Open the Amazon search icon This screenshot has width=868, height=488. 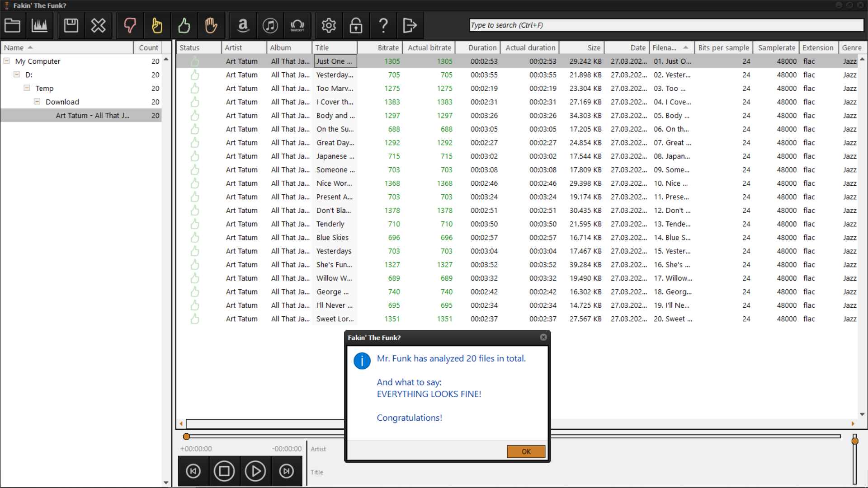[x=243, y=25]
